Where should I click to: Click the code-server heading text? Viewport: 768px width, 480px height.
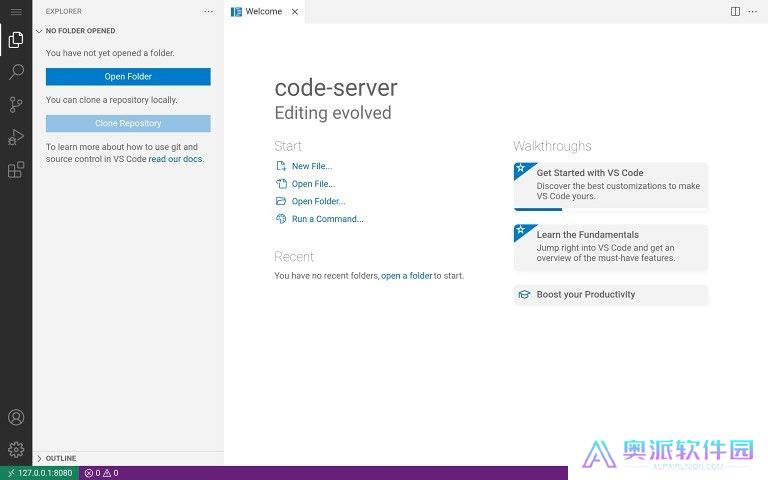click(336, 88)
